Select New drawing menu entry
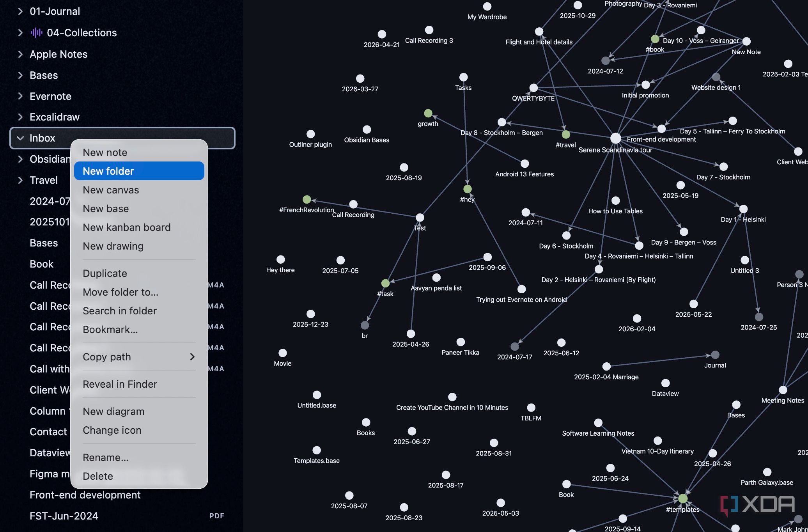 click(139, 246)
